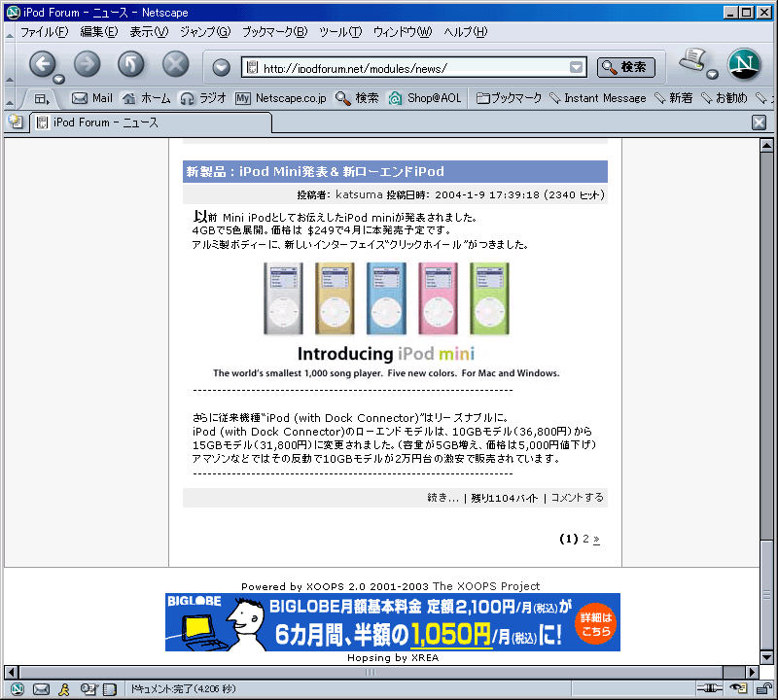This screenshot has height=700, width=778.
Task: Click the horizontal scrollbar left arrow
Action: click(12, 672)
